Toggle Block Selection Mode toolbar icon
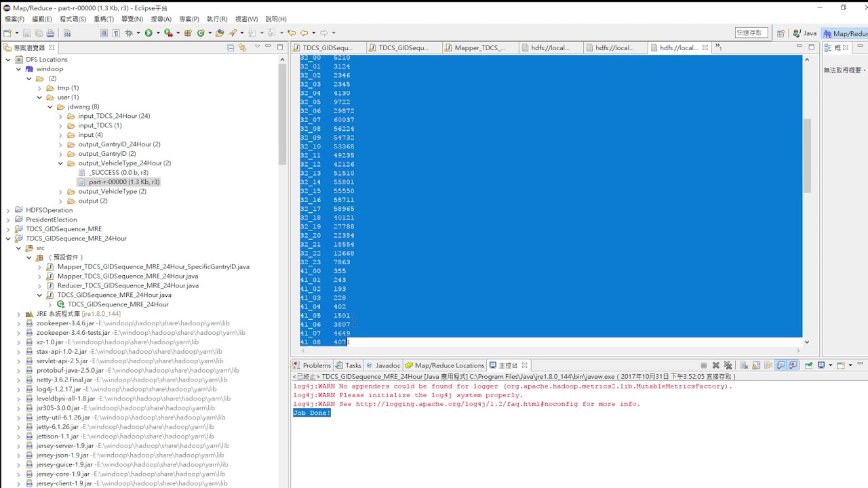The width and height of the screenshot is (868, 488). (104, 33)
